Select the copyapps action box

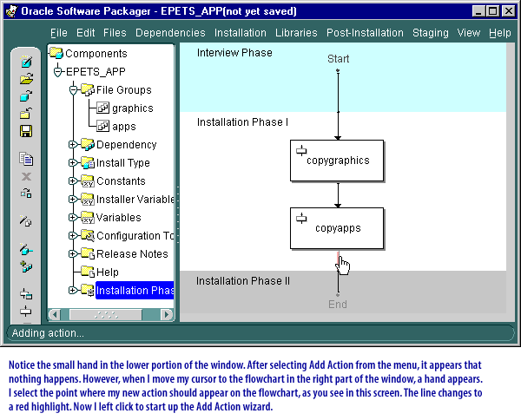click(x=337, y=228)
